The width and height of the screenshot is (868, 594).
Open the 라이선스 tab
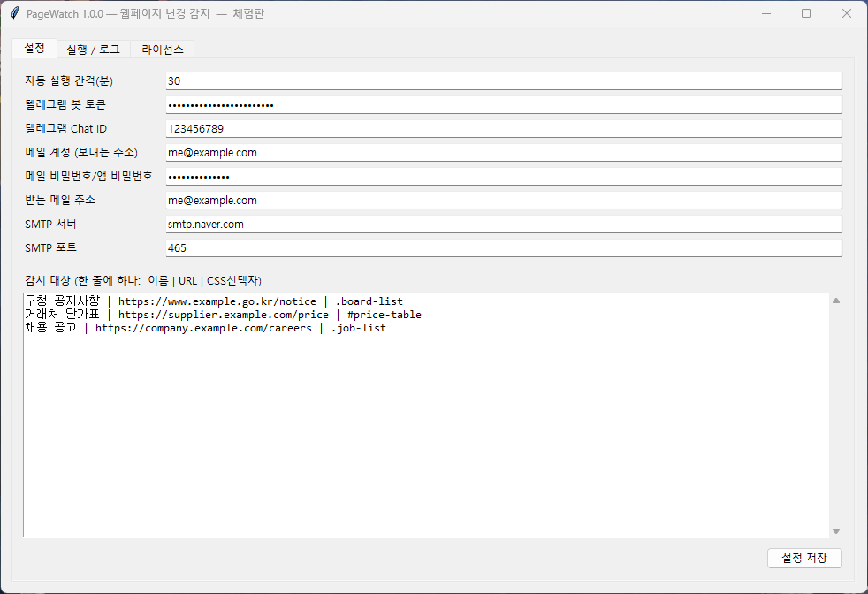(162, 49)
